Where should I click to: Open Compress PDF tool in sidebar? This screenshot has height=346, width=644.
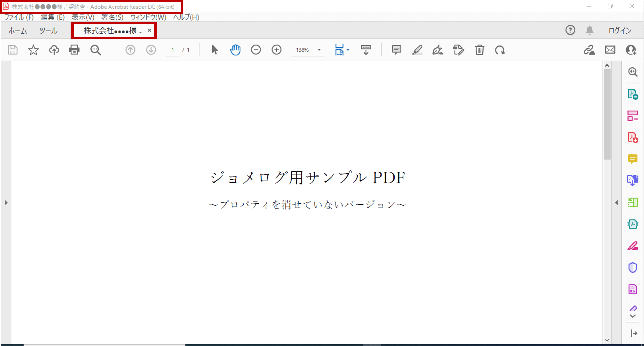coord(633,224)
